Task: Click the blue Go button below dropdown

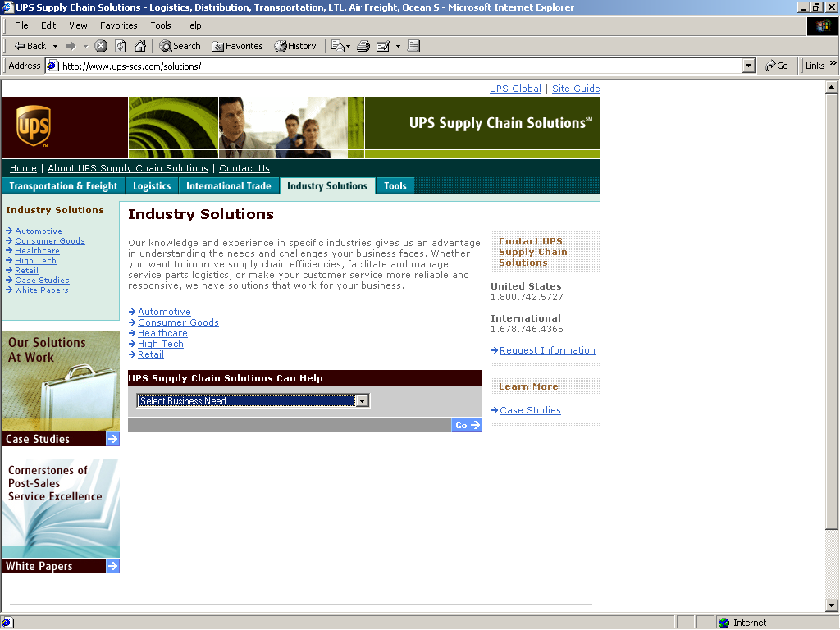Action: point(467,425)
